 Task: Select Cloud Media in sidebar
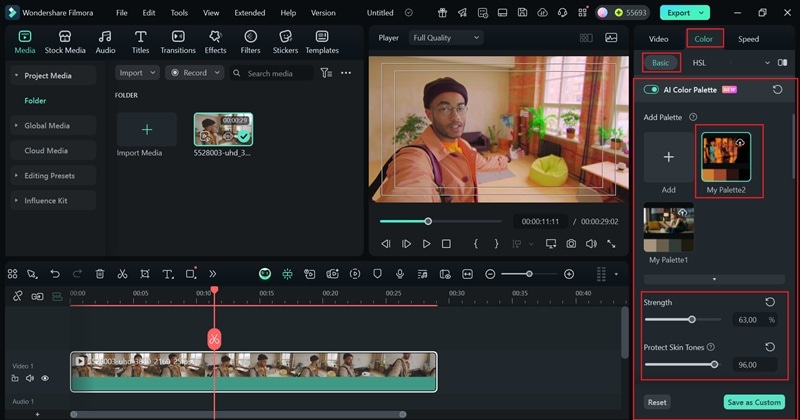[54, 151]
